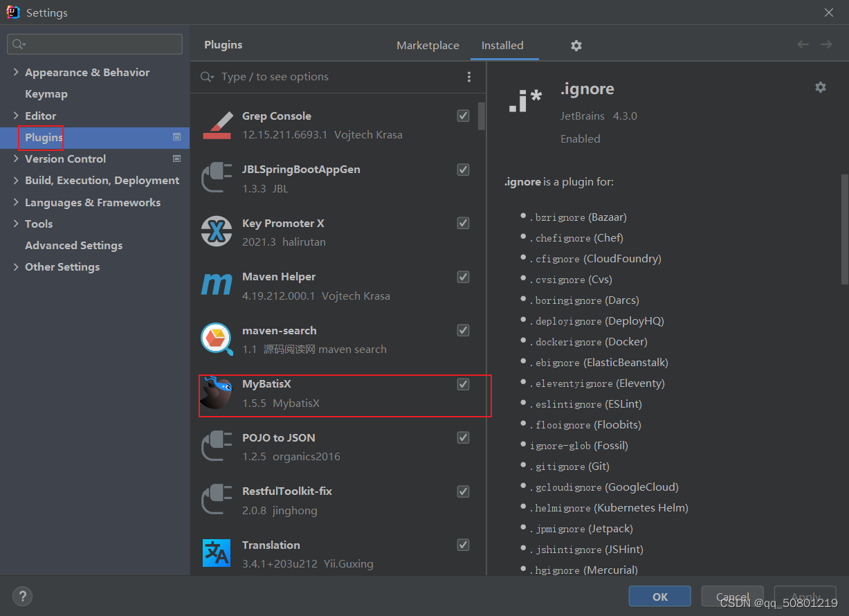Image resolution: width=849 pixels, height=616 pixels.
Task: Focus the plugin filter search field
Action: click(x=339, y=77)
